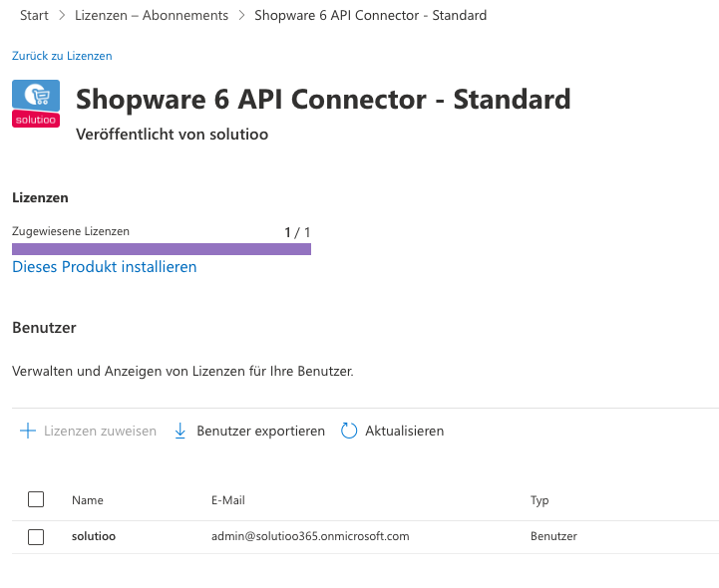The width and height of the screenshot is (719, 588).
Task: Open the Start breadcrumb
Action: (x=34, y=15)
